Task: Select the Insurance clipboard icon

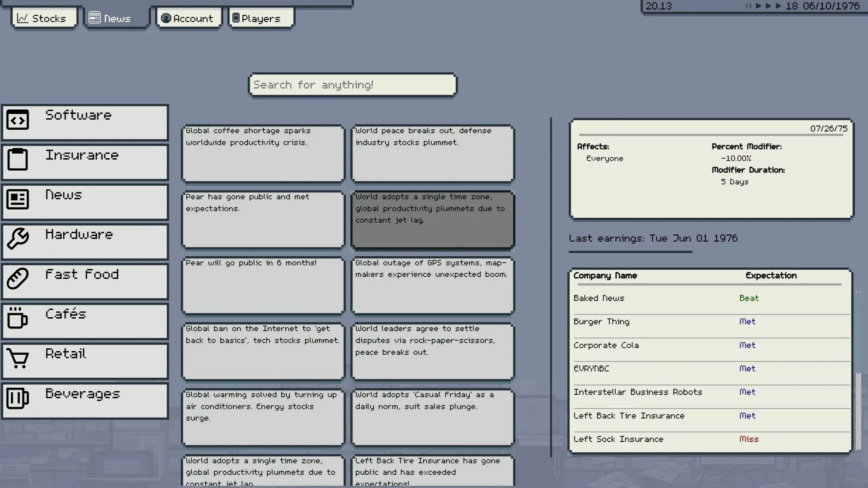Action: pyautogui.click(x=18, y=160)
